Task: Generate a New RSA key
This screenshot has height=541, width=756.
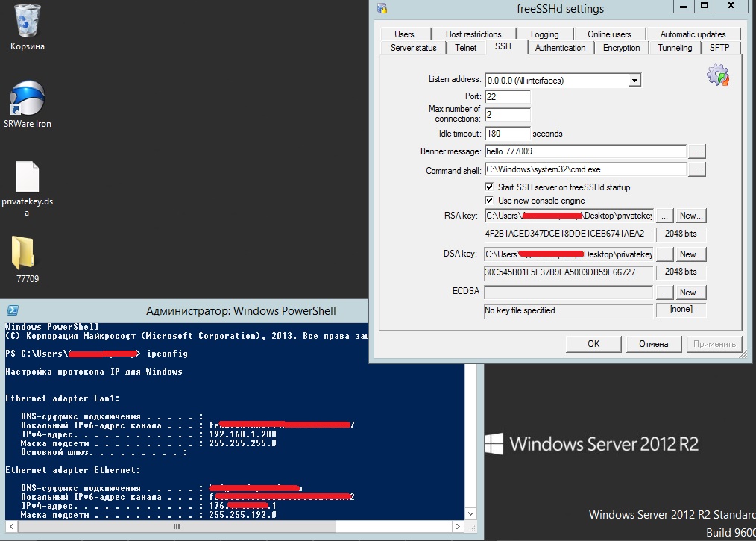Action: pos(691,216)
